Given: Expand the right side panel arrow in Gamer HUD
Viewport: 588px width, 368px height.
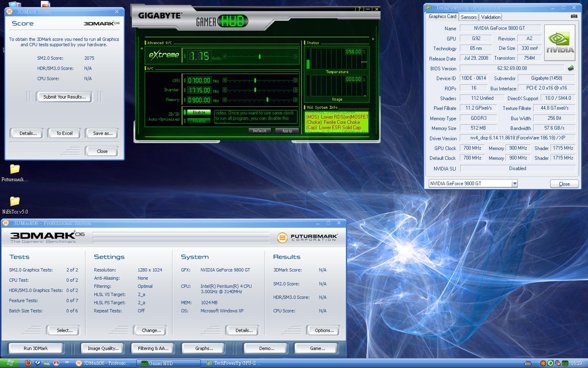Looking at the screenshot, I should click(x=373, y=39).
